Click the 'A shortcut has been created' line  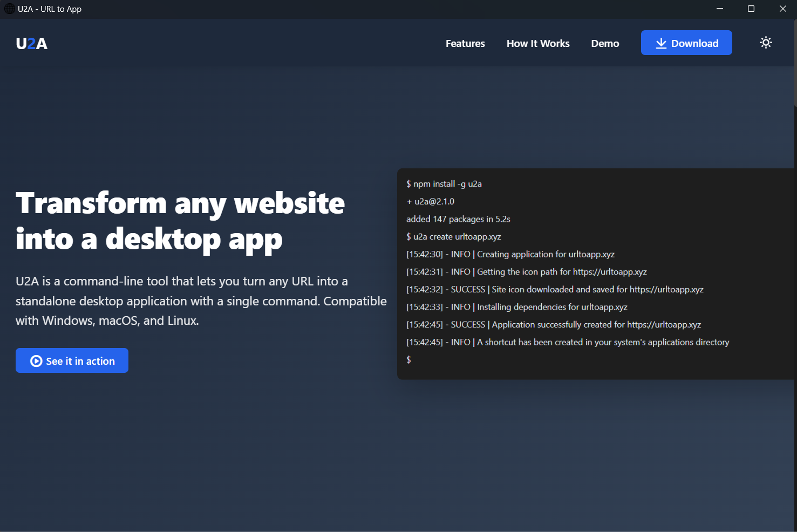tap(568, 342)
